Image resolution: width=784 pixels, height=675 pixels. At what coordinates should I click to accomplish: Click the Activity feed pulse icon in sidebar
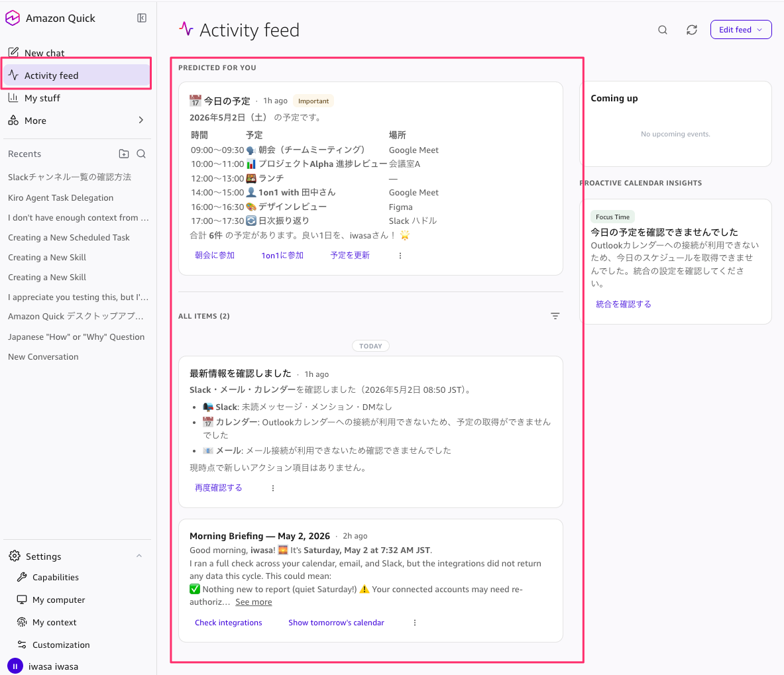13,76
